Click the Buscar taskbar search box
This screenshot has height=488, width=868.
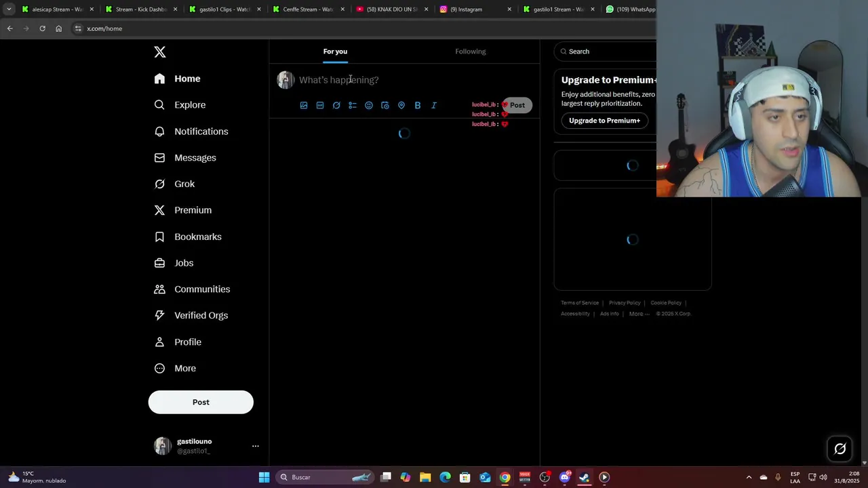pos(325,477)
